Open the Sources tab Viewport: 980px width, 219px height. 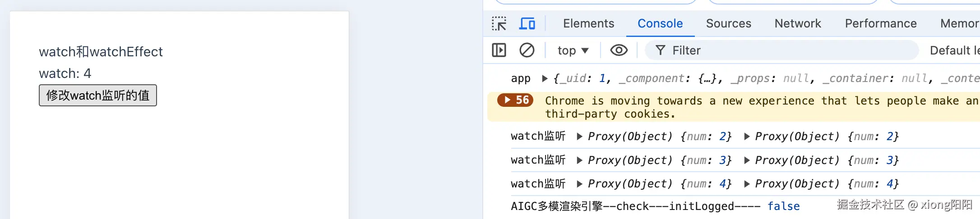pos(729,23)
